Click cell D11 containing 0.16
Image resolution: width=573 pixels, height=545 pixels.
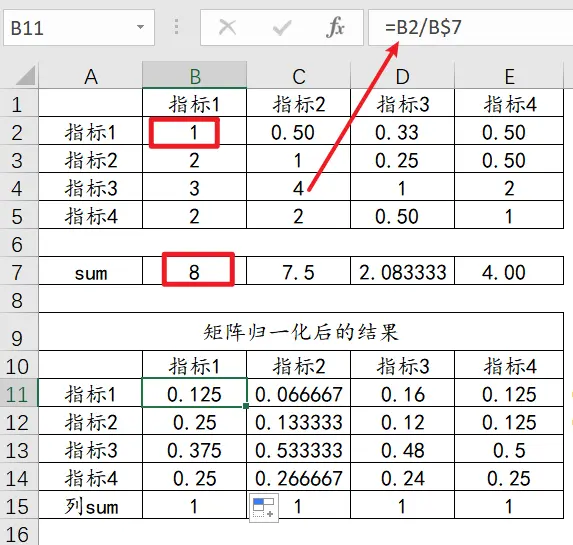[402, 393]
